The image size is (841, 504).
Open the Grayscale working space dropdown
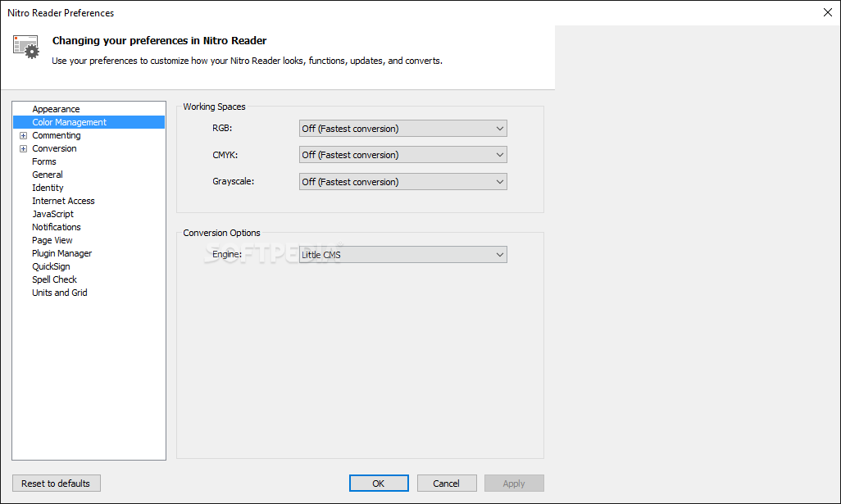pos(402,182)
